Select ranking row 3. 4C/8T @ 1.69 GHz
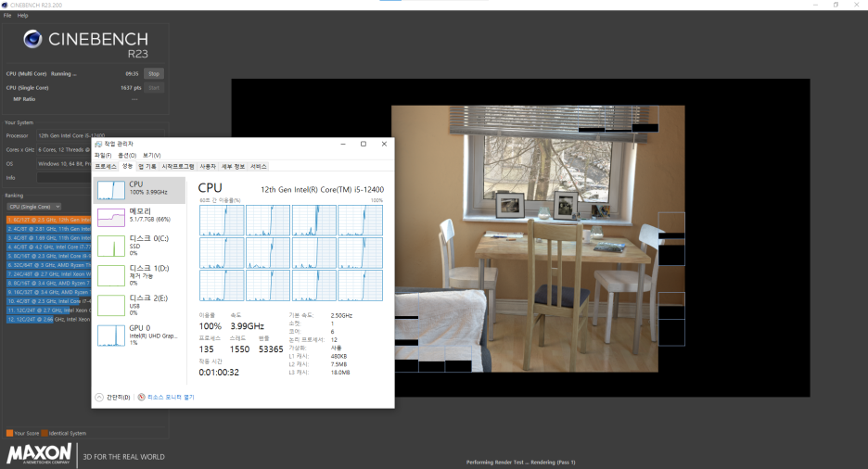 click(49, 238)
